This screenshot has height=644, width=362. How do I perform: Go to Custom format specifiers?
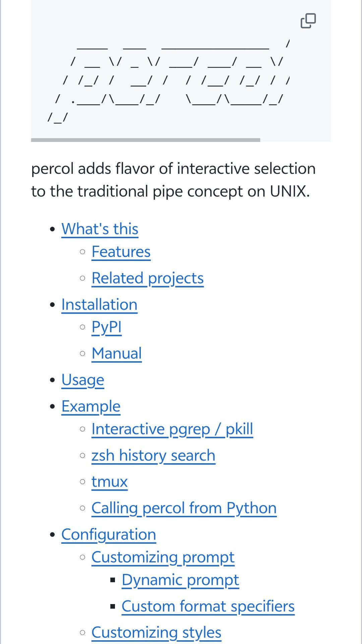click(x=208, y=606)
